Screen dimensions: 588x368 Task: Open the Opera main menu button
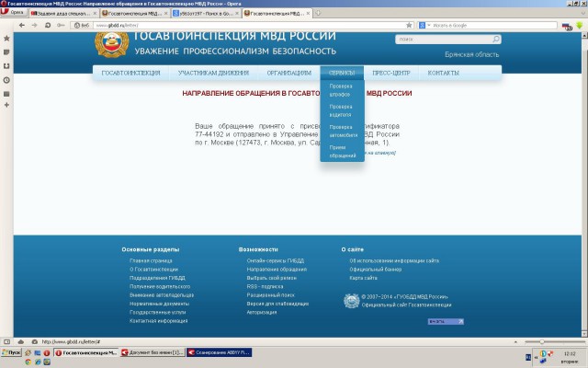[12, 12]
